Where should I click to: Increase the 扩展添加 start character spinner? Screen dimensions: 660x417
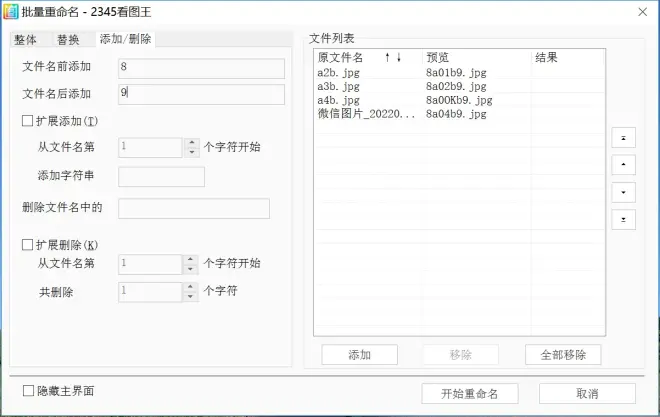pos(191,143)
